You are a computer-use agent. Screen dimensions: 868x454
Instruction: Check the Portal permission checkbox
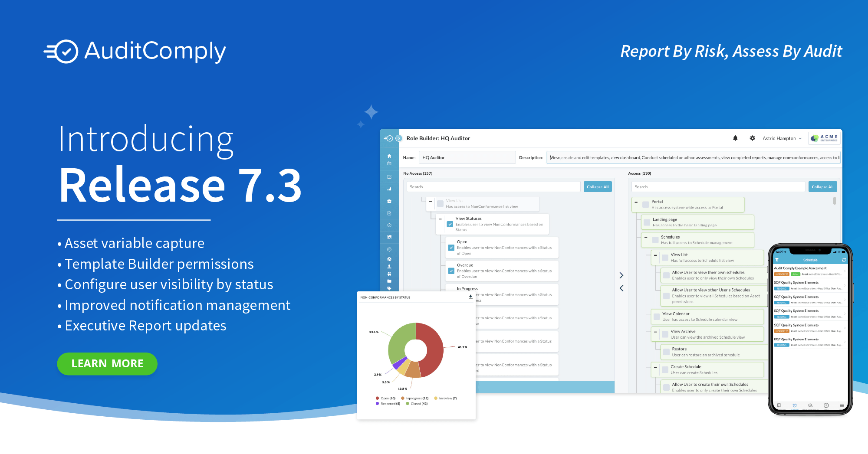(x=646, y=204)
